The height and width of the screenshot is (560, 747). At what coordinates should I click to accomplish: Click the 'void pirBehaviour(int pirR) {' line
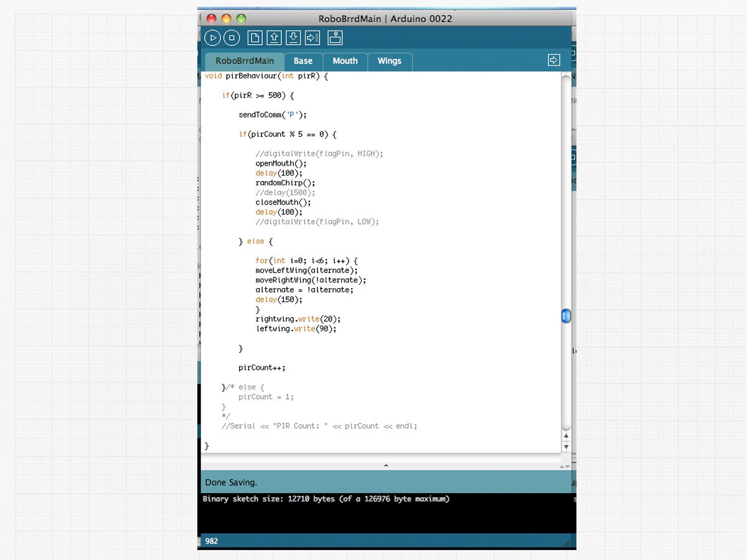point(266,76)
